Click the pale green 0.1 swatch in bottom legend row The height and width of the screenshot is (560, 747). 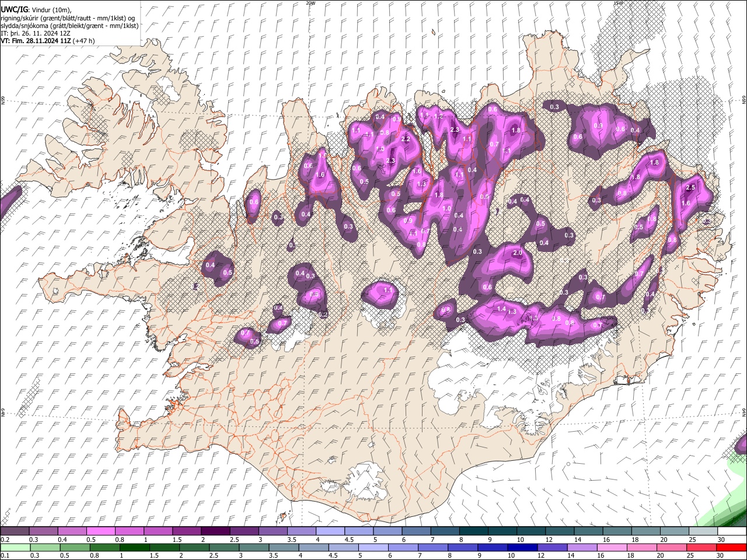(x=15, y=547)
